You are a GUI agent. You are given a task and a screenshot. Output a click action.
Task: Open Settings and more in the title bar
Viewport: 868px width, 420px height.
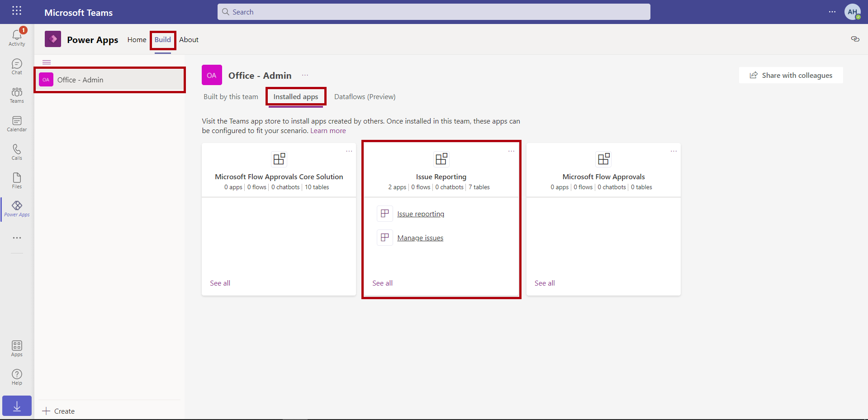click(x=832, y=12)
